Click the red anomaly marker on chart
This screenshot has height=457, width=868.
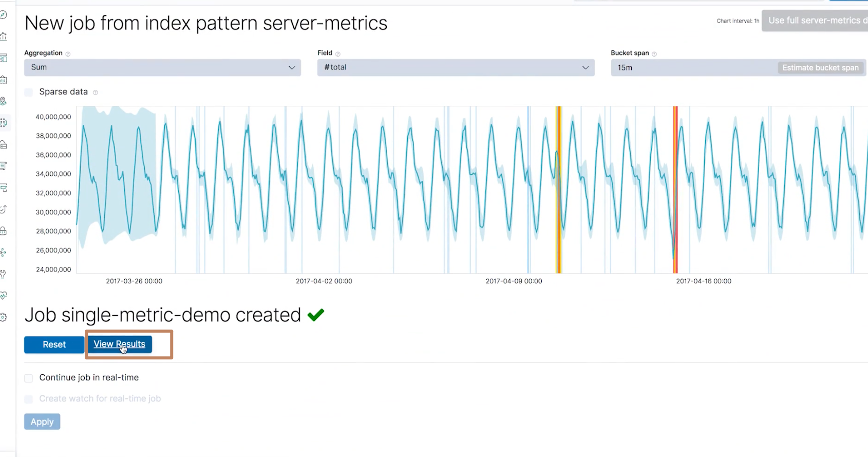pyautogui.click(x=676, y=189)
